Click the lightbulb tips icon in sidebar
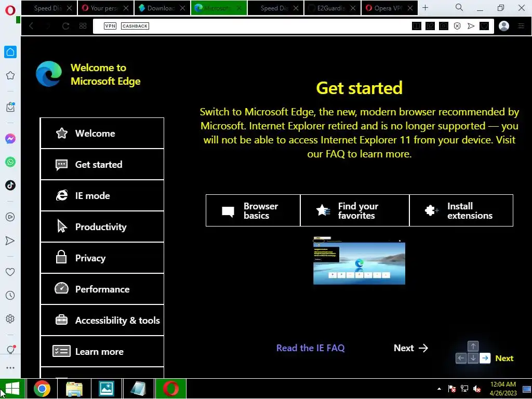Screen dimensions: 532x399 pyautogui.click(x=10, y=350)
